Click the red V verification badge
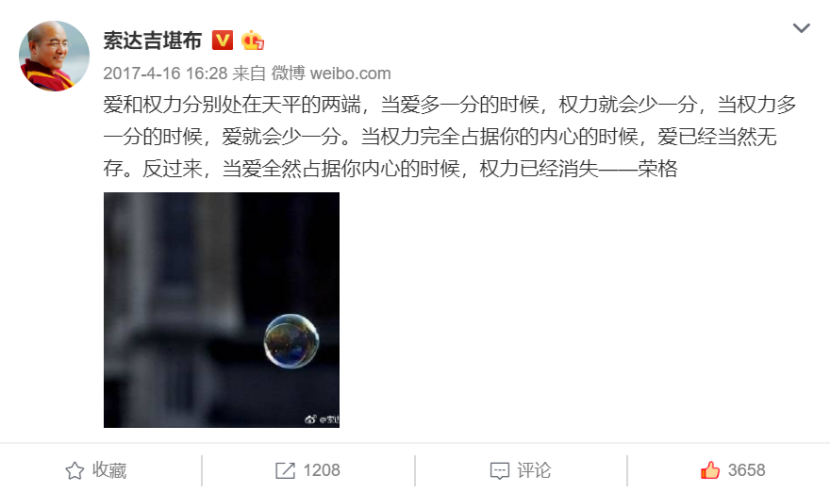 click(222, 40)
